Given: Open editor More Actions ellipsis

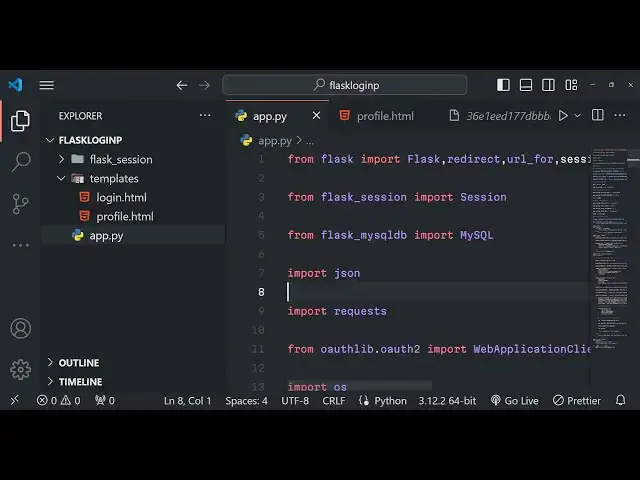Looking at the screenshot, I should tap(620, 115).
